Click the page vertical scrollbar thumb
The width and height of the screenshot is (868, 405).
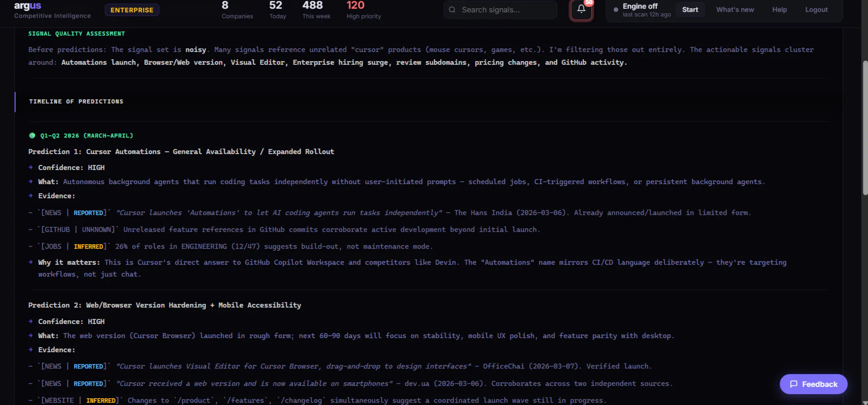[865, 128]
